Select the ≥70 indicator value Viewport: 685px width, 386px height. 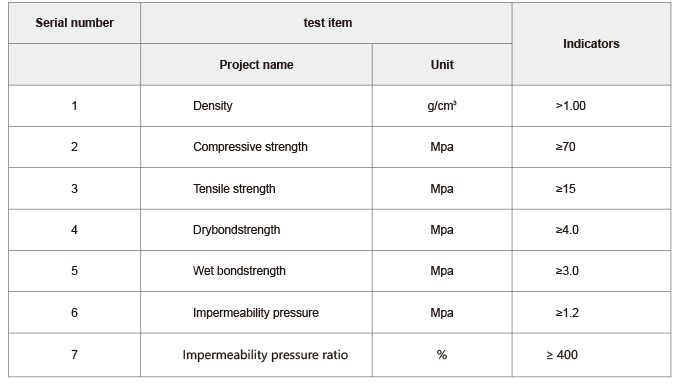click(565, 147)
